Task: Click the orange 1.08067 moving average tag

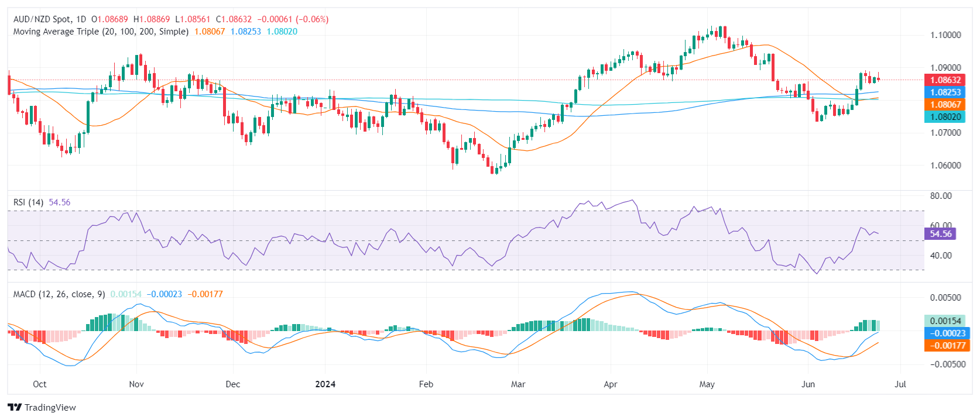Action: click(945, 105)
